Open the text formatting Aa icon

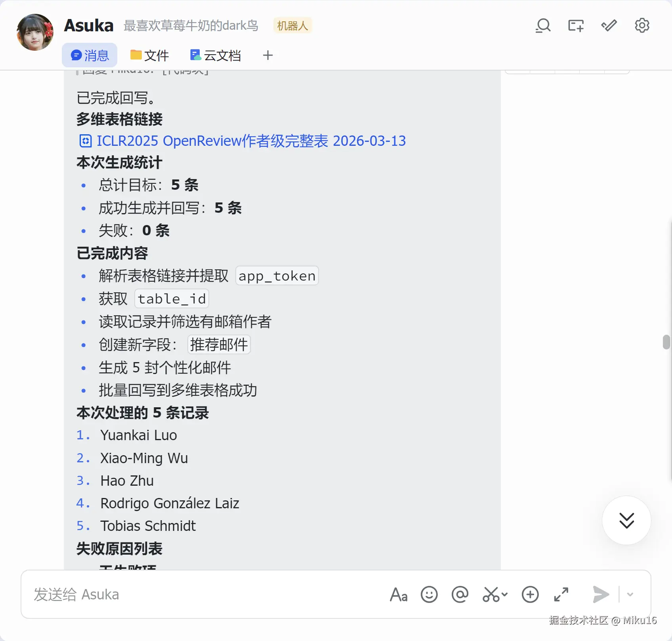coord(399,595)
